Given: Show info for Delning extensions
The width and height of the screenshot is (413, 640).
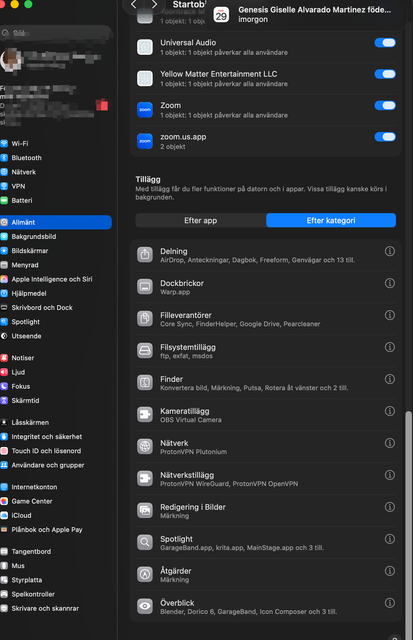Looking at the screenshot, I should pos(390,251).
